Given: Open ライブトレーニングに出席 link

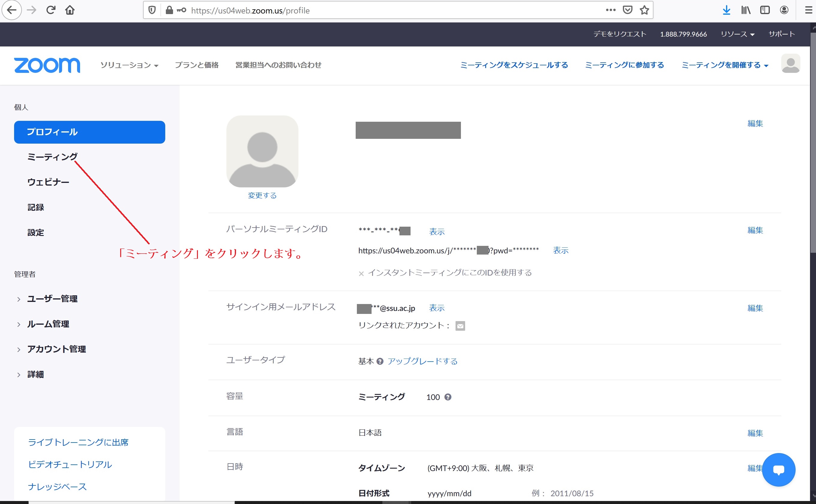Looking at the screenshot, I should click(78, 442).
